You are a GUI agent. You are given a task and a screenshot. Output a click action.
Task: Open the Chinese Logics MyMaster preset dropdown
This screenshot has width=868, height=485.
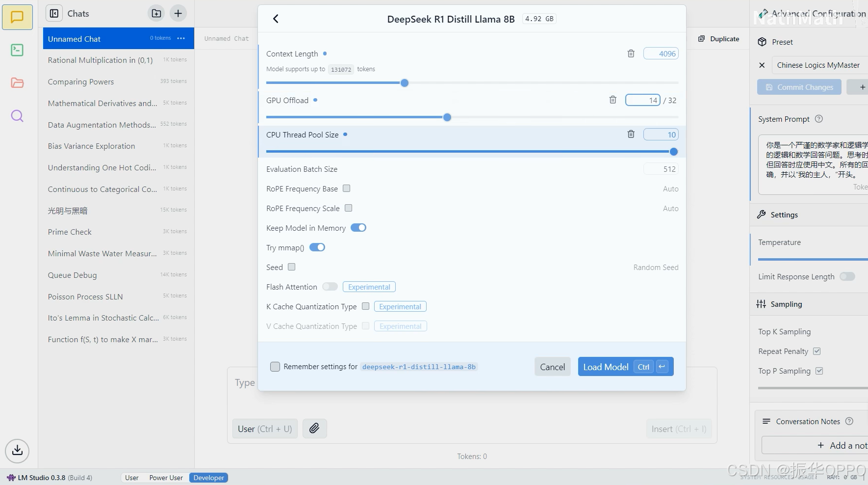point(820,65)
